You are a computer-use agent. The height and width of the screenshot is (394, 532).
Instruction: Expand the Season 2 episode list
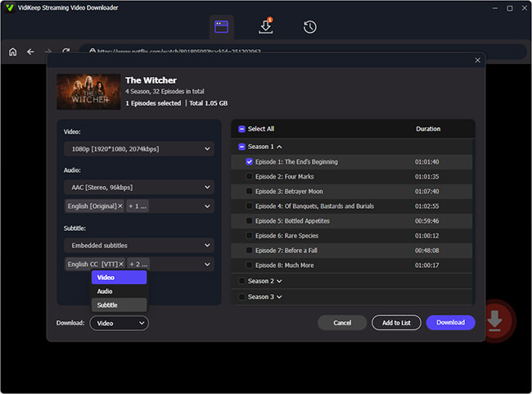[279, 281]
